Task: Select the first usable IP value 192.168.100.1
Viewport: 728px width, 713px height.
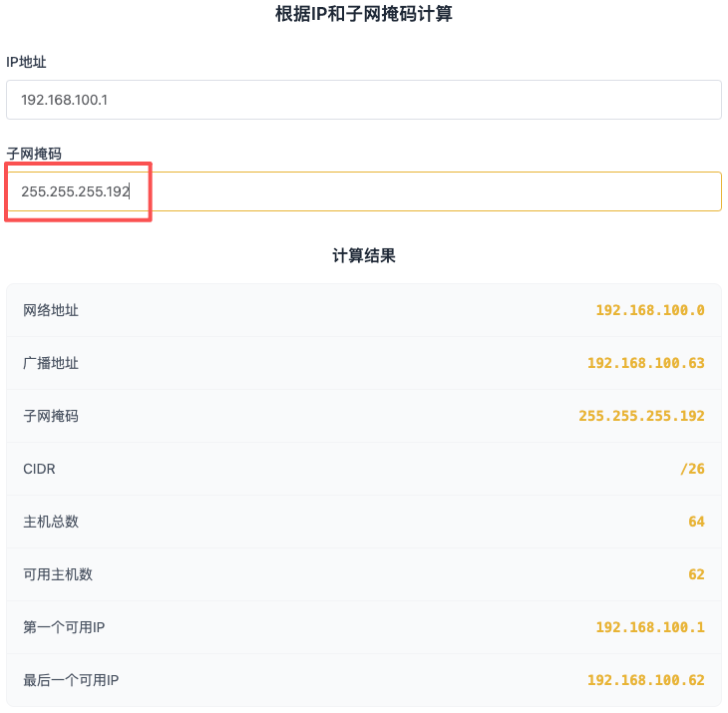Action: point(649,627)
